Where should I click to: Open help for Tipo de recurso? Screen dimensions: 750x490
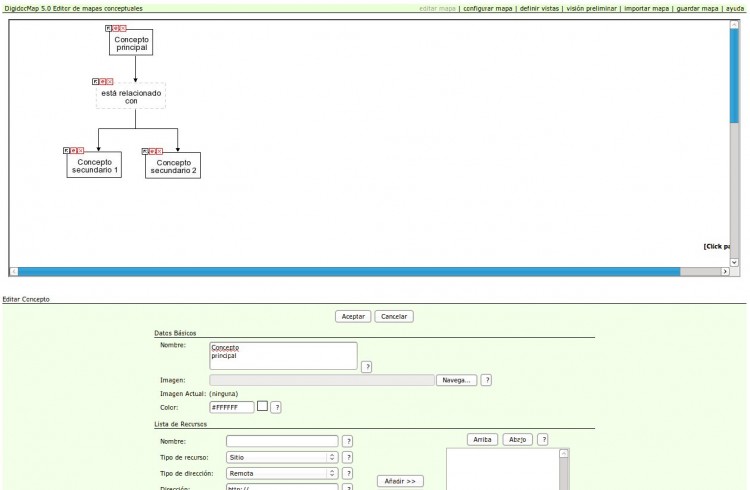(348, 457)
